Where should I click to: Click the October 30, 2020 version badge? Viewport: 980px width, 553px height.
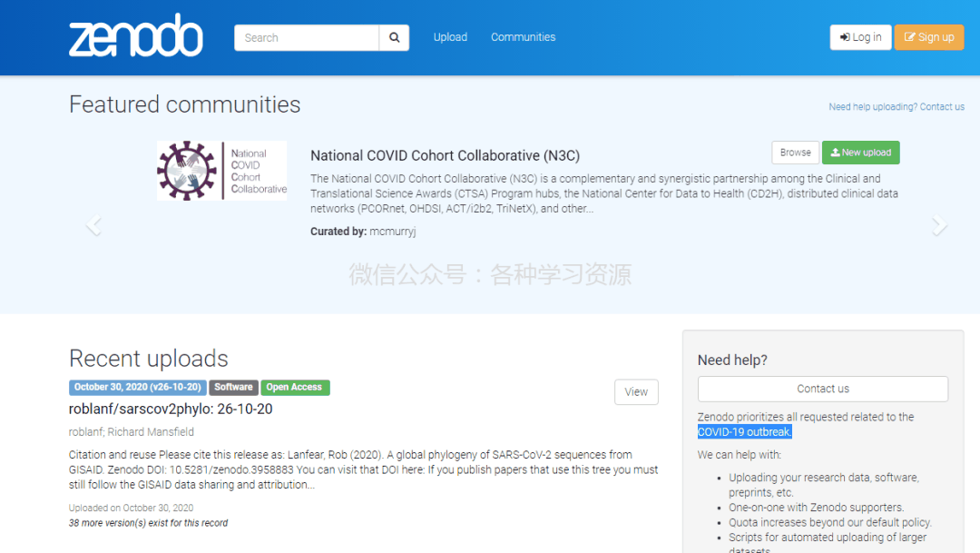tap(137, 387)
